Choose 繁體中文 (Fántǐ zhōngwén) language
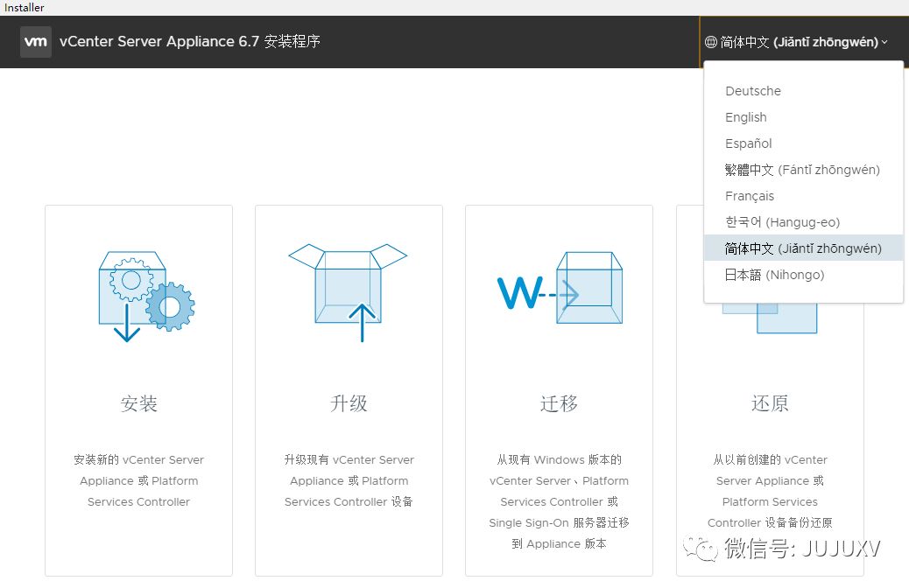909x588 pixels. coord(802,170)
